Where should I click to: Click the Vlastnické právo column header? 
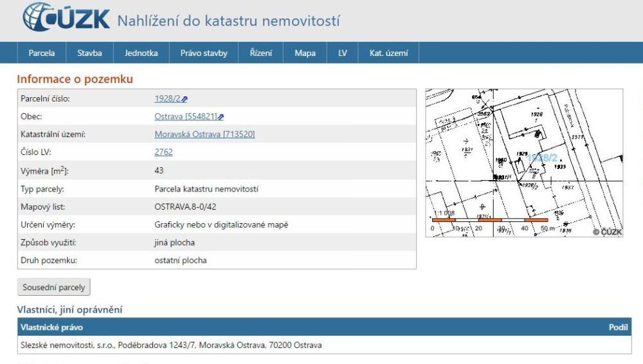[51, 327]
